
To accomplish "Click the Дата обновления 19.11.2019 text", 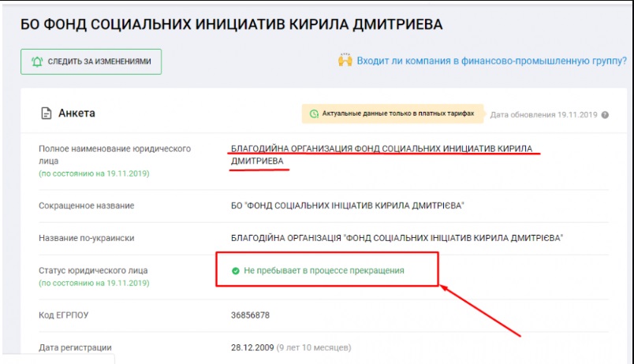I will click(x=543, y=115).
